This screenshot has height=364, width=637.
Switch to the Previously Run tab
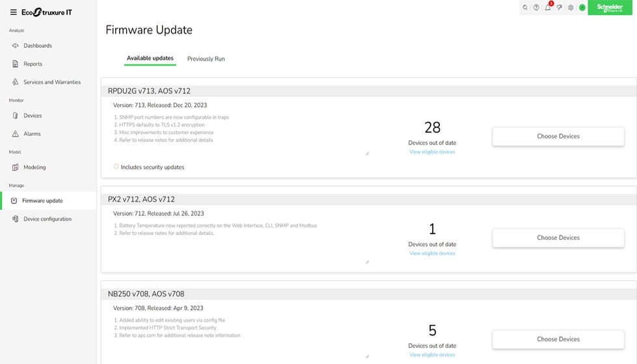(206, 59)
